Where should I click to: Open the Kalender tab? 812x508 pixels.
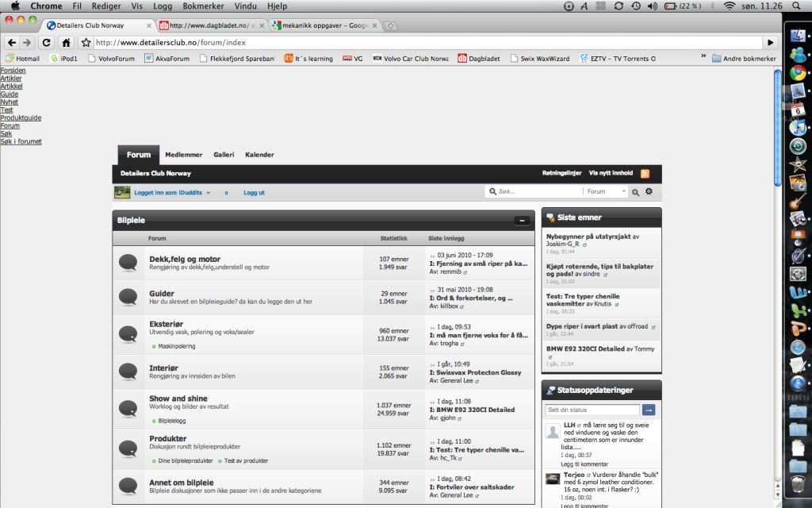point(259,155)
